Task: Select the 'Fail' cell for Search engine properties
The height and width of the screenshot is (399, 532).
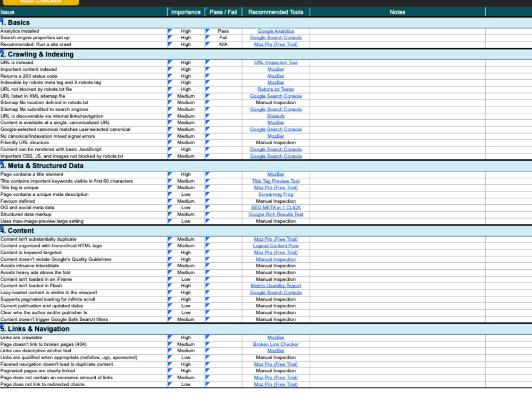Action: coord(223,38)
